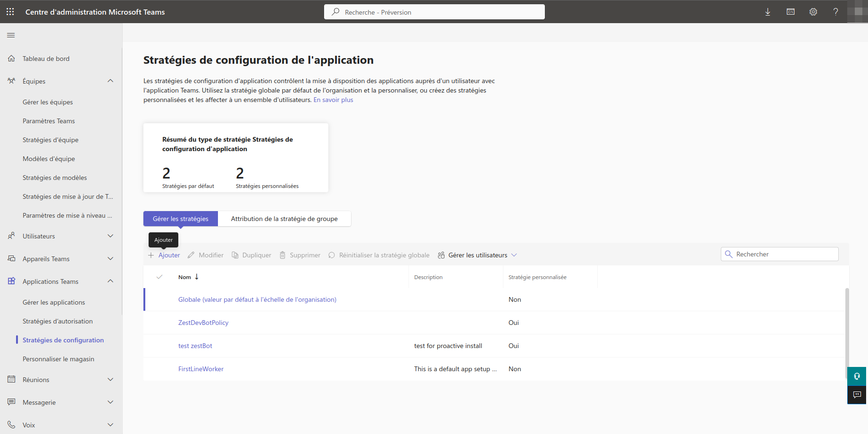Toggle the select-all checkmark in table header
868x434 pixels.
[x=159, y=277]
